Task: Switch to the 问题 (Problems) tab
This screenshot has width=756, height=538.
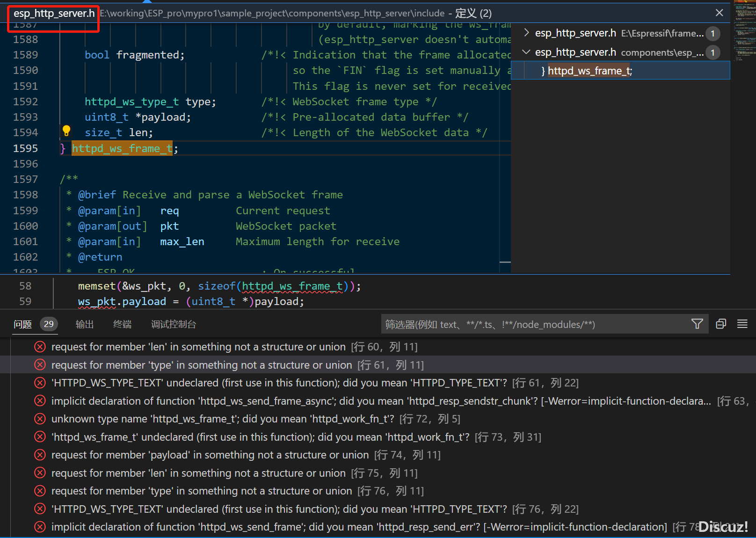Action: click(x=23, y=324)
